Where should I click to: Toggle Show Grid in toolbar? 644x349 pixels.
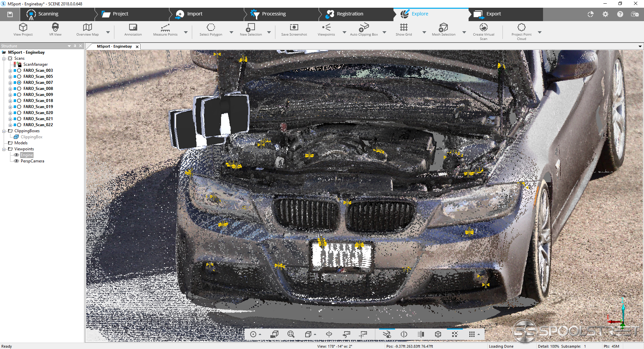tap(404, 30)
